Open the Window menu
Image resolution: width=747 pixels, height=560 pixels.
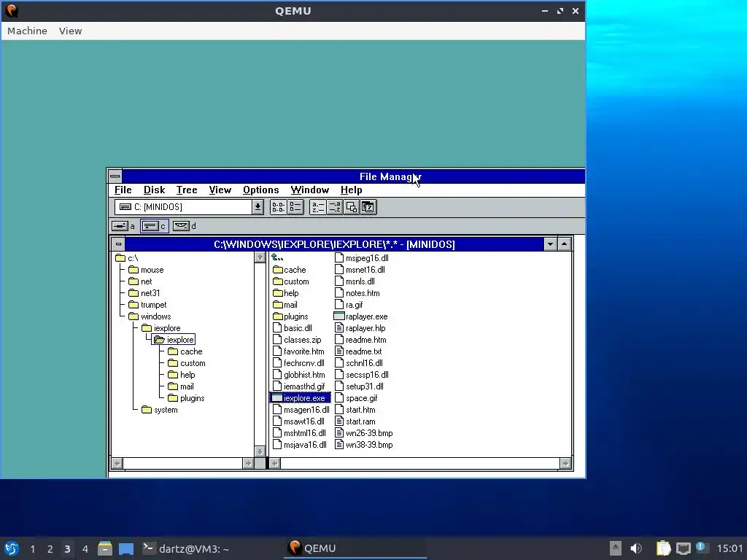(x=309, y=190)
